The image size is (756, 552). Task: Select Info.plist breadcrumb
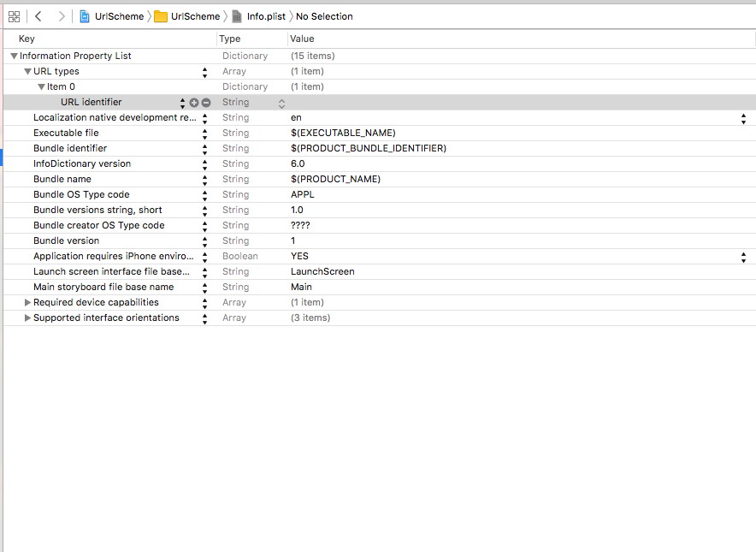266,16
